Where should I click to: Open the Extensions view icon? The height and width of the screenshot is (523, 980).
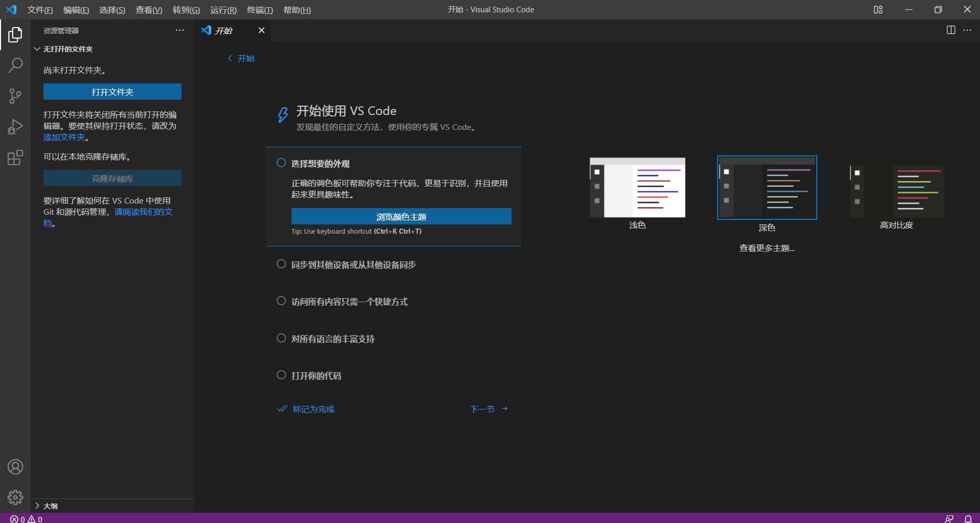(15, 157)
